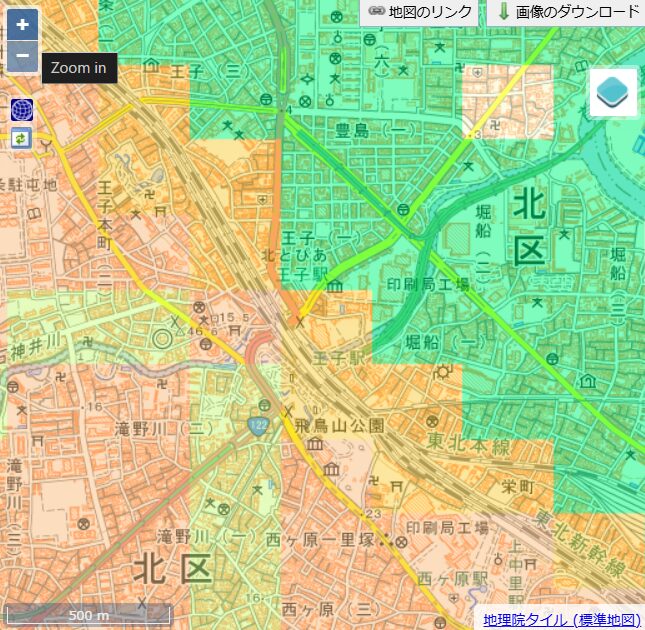Click the 飛鳥山公園 label on the map
Screen dimensions: 645x630
(x=340, y=425)
